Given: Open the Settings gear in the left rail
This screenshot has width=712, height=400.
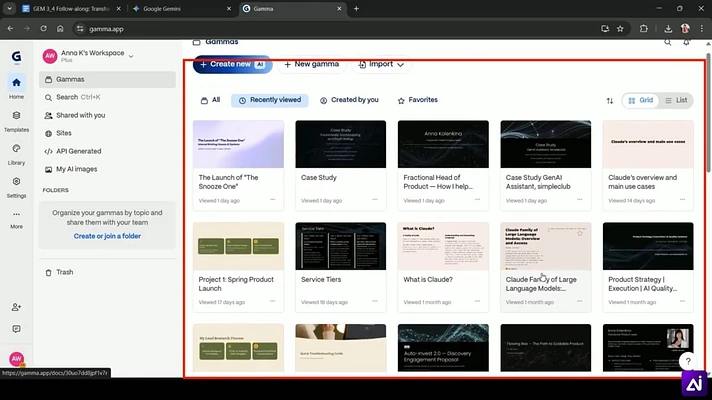Looking at the screenshot, I should pyautogui.click(x=16, y=182).
